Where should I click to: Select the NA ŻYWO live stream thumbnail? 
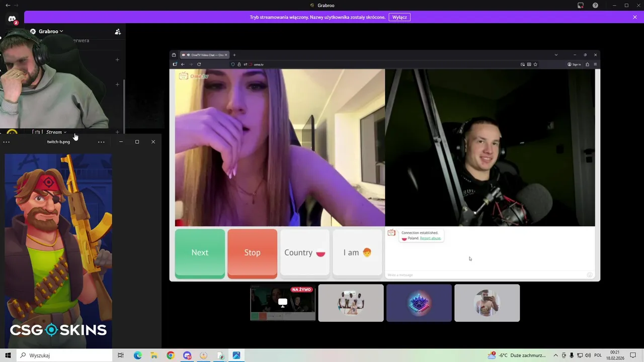(283, 303)
